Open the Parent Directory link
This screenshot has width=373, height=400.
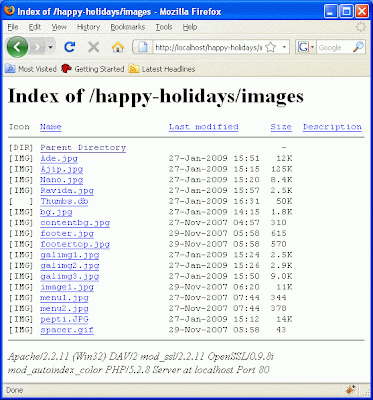click(x=83, y=147)
